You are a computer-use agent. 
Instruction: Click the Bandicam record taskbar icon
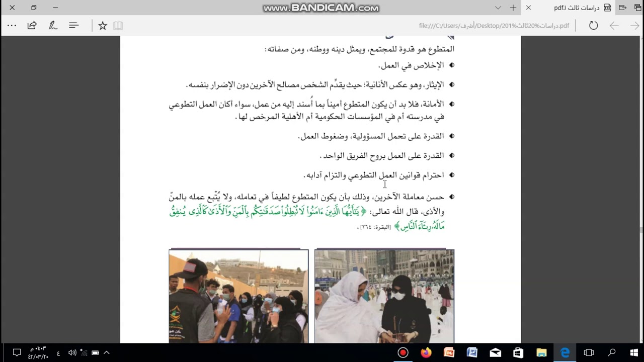(403, 352)
